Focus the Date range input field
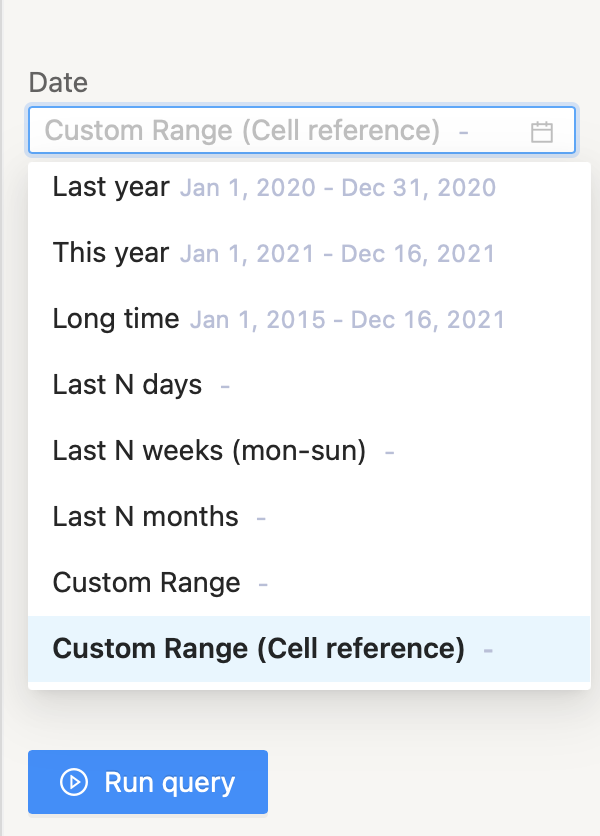 click(x=302, y=130)
